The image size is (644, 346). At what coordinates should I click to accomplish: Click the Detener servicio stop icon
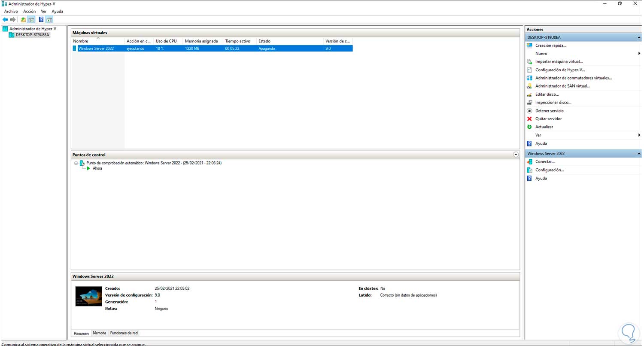(x=529, y=111)
